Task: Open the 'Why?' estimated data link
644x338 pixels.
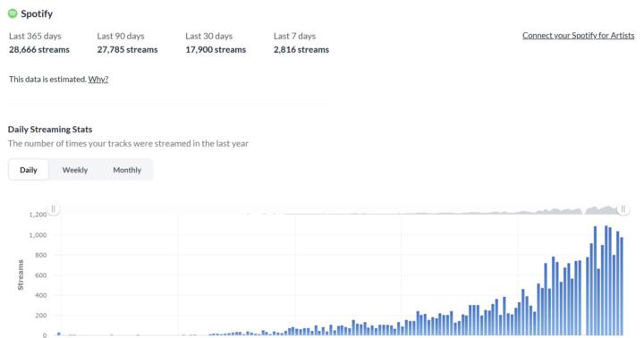Action: point(98,80)
